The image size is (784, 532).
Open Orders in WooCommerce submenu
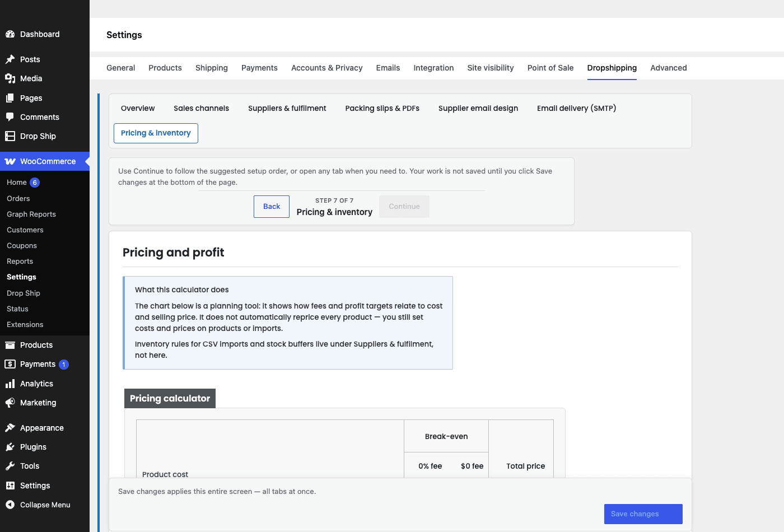(x=18, y=199)
